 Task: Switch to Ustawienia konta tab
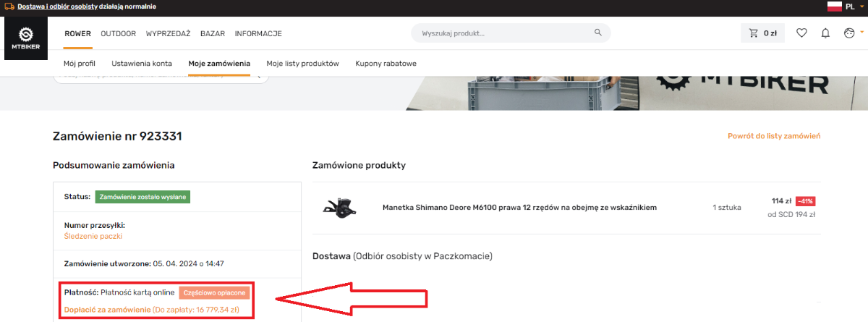142,64
